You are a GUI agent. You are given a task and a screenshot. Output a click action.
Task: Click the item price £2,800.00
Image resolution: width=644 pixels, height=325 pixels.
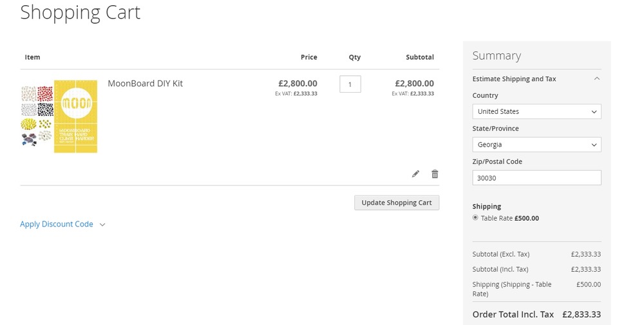point(298,84)
